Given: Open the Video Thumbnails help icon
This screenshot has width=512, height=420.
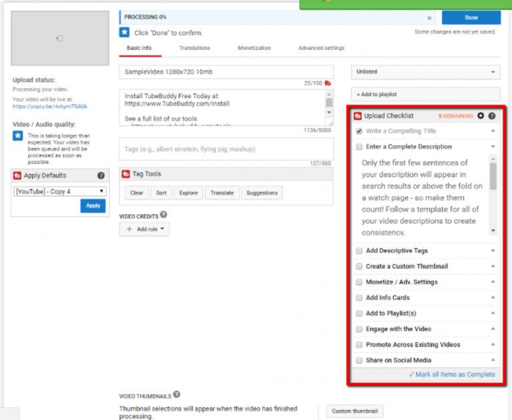Looking at the screenshot, I should click(177, 394).
